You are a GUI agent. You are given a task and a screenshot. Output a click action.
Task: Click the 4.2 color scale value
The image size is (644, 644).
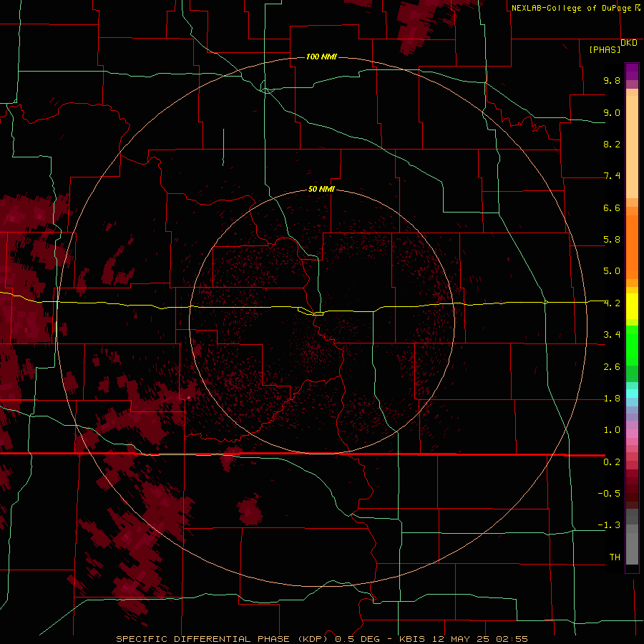click(612, 303)
